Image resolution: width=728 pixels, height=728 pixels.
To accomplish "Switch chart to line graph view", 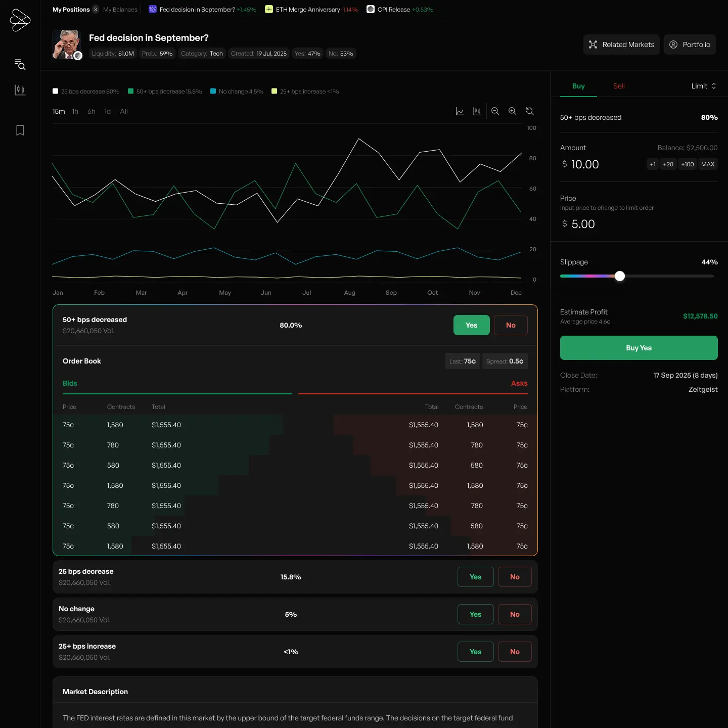I will tap(460, 111).
